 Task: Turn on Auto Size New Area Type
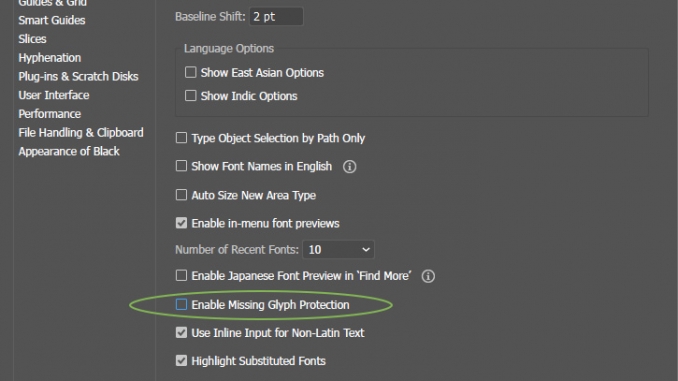[181, 195]
